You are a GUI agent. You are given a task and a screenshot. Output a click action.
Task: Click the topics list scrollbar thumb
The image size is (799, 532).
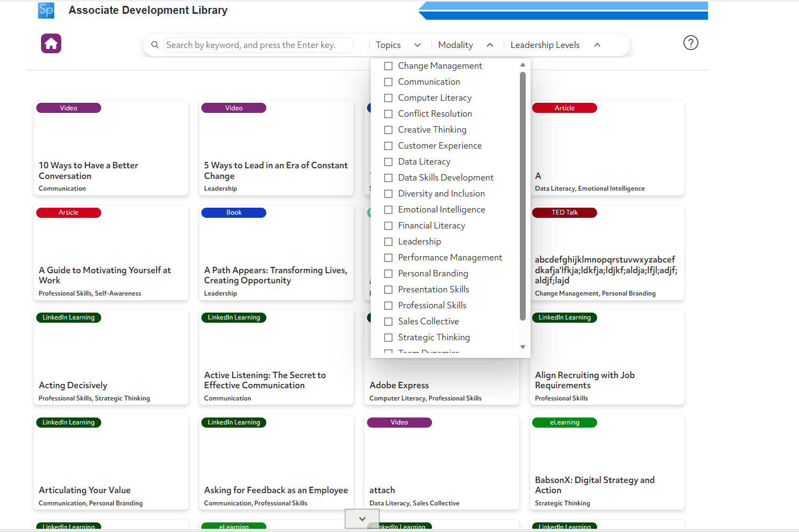523,197
